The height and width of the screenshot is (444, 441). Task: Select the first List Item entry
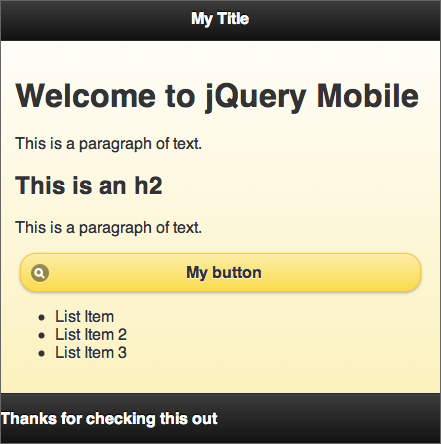coord(84,316)
